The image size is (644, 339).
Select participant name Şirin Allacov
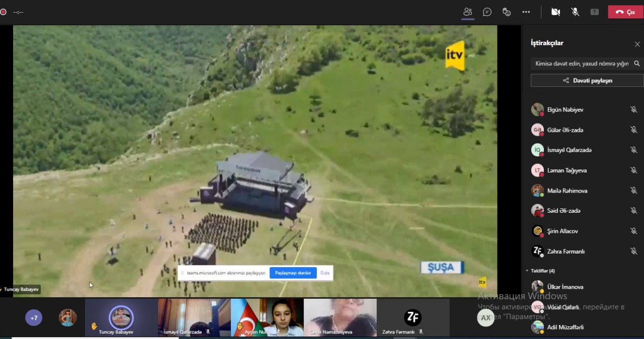point(562,231)
